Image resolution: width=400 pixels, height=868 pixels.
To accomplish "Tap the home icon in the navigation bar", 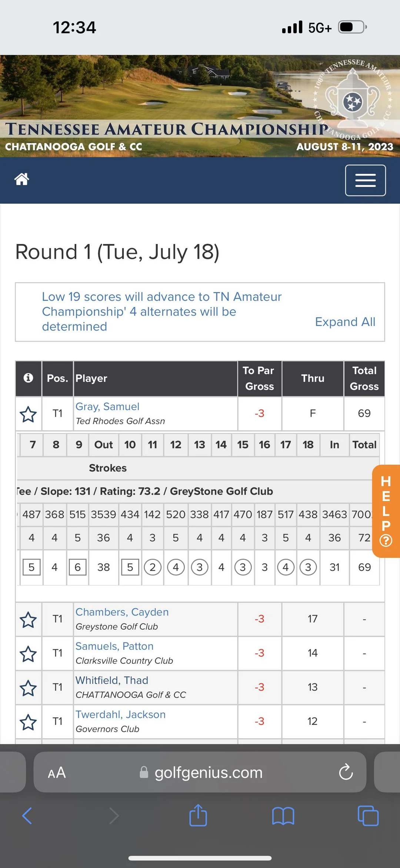I will point(21,179).
